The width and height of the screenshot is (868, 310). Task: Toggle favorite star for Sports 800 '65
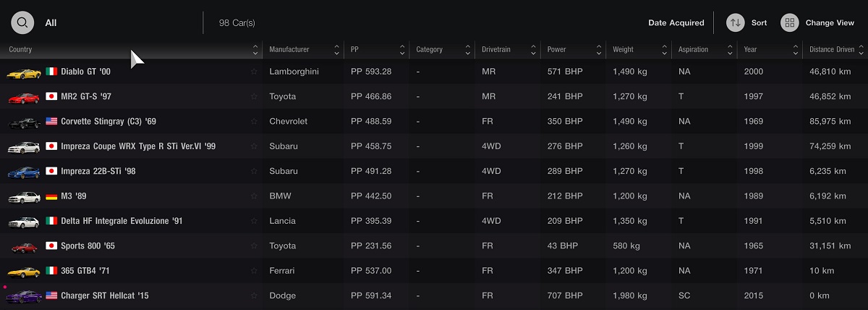pyautogui.click(x=254, y=246)
